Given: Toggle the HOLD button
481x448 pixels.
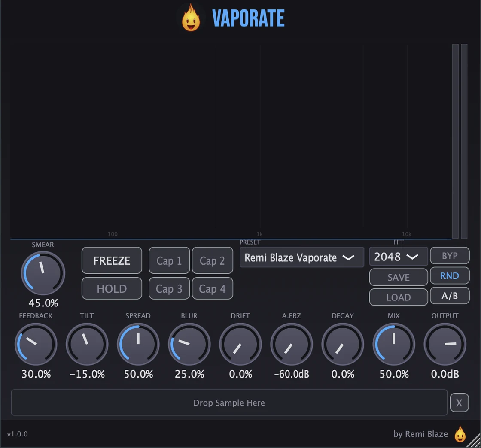Looking at the screenshot, I should coord(112,288).
